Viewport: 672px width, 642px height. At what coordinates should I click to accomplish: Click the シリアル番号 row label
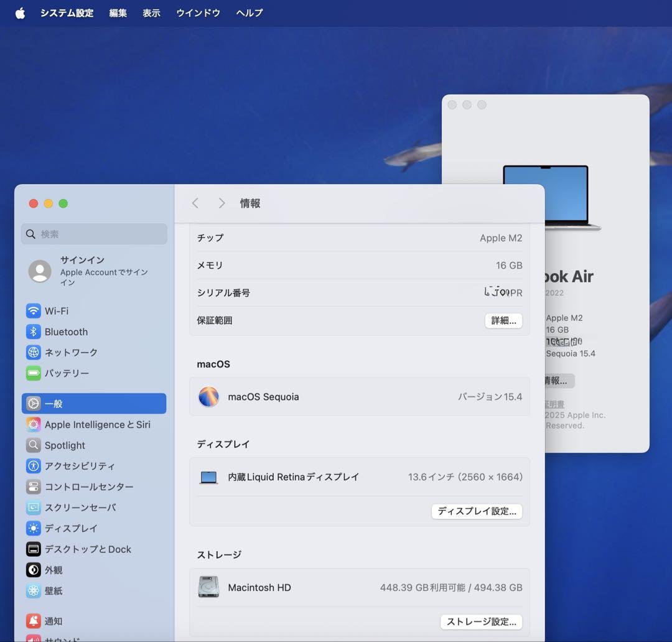(x=223, y=293)
